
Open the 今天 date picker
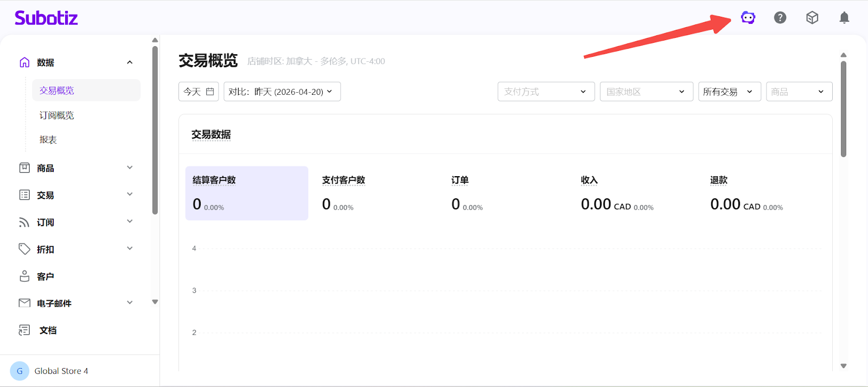coord(199,92)
